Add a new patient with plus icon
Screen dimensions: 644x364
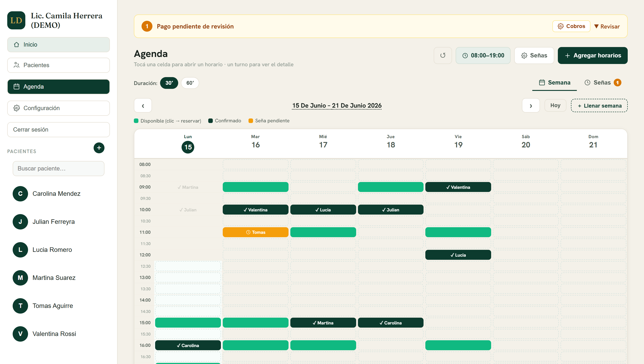coord(99,148)
